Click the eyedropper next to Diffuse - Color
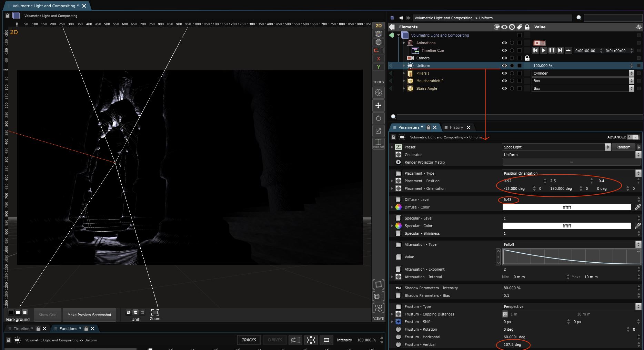 point(637,207)
